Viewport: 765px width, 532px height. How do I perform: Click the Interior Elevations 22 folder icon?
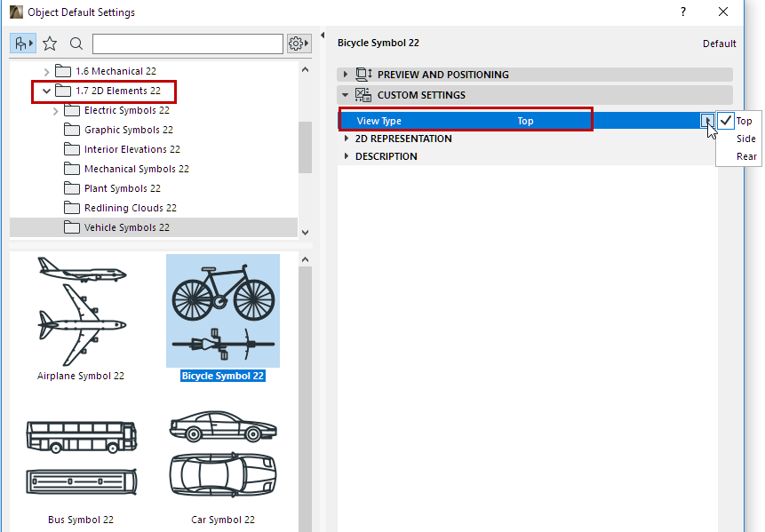coord(72,149)
